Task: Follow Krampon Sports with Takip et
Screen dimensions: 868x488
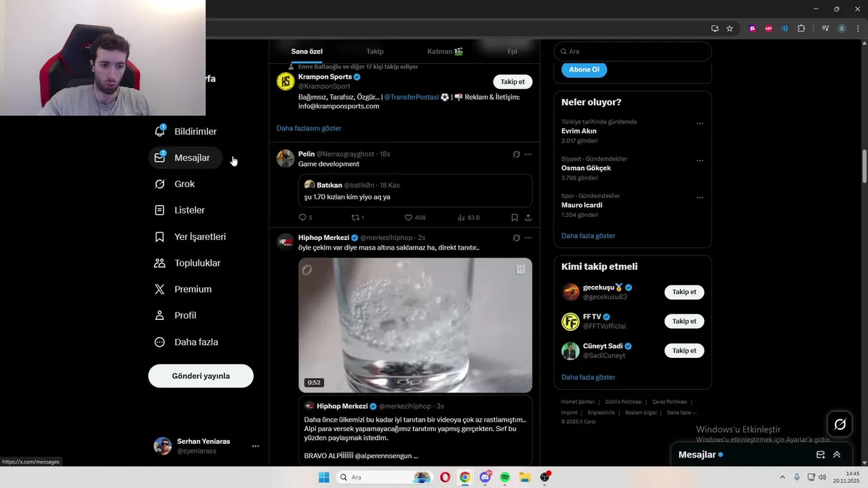Action: (513, 81)
